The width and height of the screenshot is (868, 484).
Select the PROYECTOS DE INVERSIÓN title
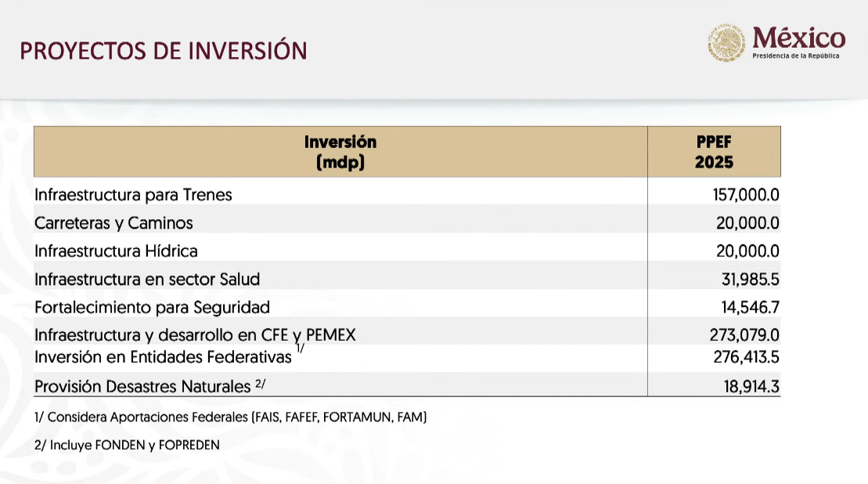coord(164,51)
